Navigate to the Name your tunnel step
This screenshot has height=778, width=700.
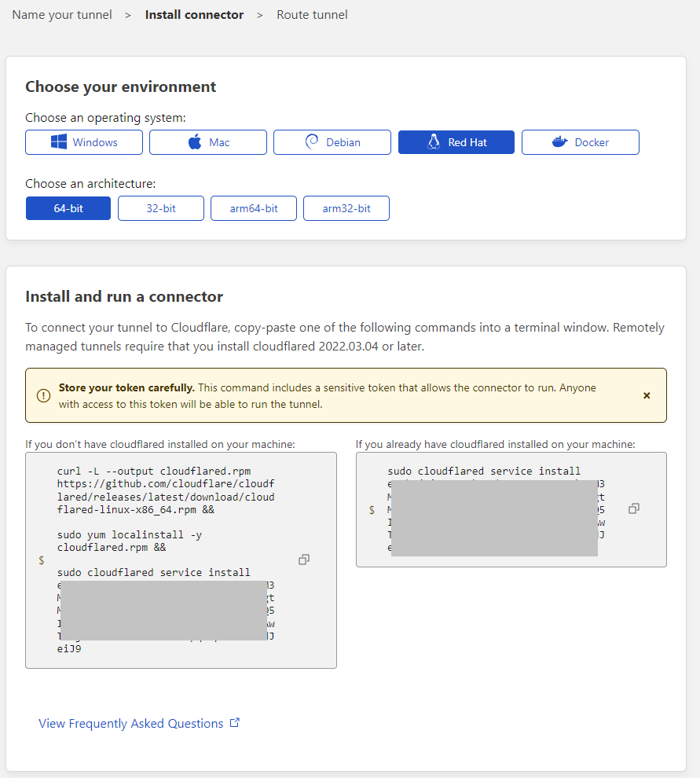[x=61, y=14]
